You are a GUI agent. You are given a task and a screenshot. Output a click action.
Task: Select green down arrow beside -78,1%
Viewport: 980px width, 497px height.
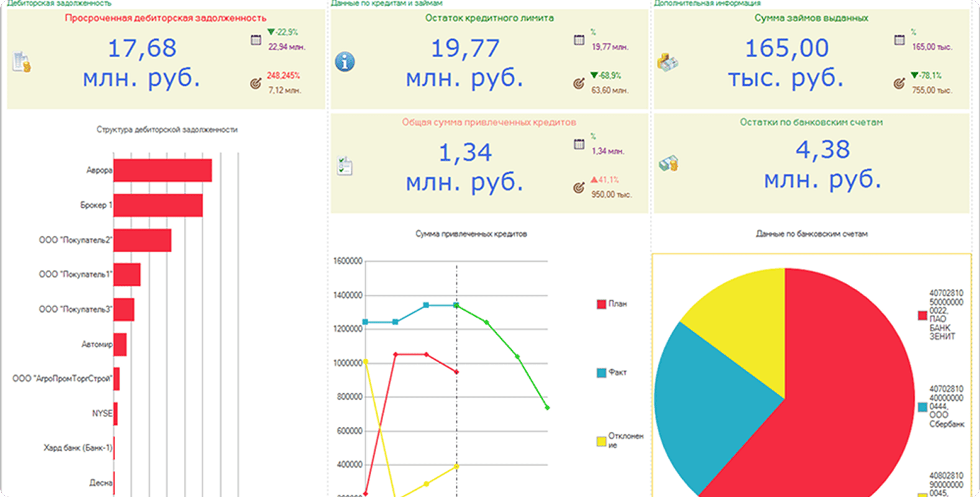[915, 75]
